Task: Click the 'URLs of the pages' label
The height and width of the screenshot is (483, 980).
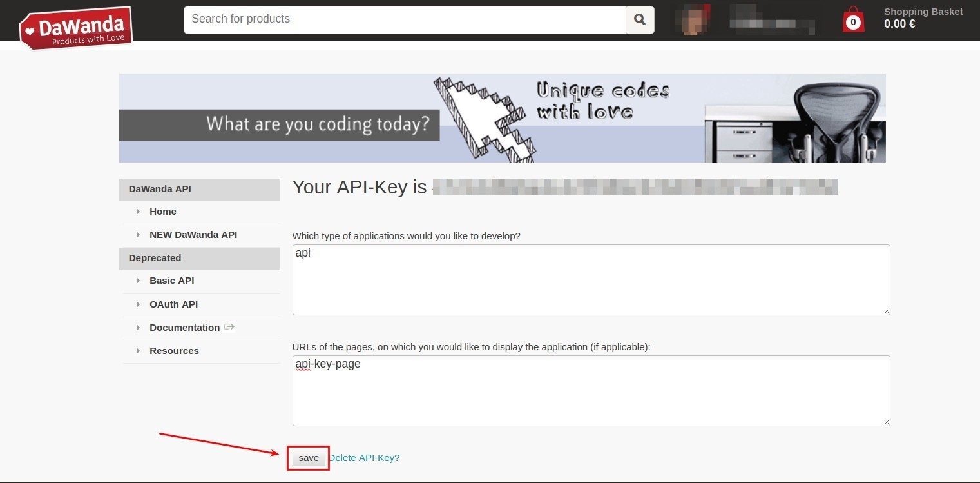Action: click(472, 347)
